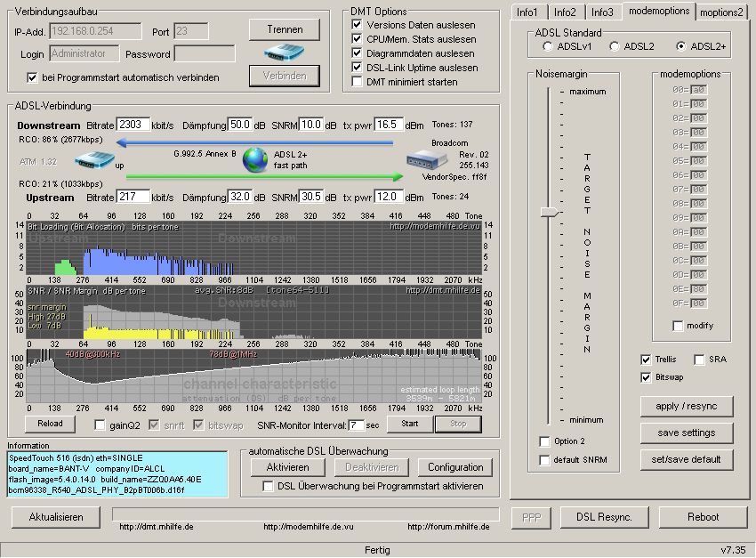Toggle CPU/Mem. Stats auslesen checkbox

click(x=357, y=39)
